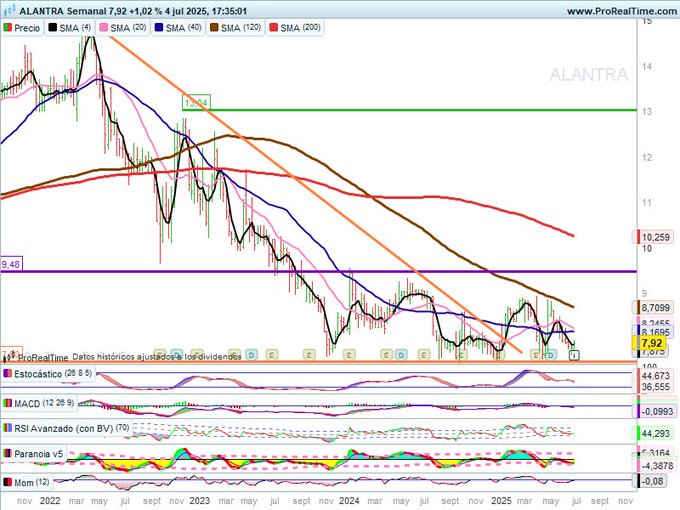The height and width of the screenshot is (510, 680).
Task: Click the info 'i' marker on the latest bar
Action: [574, 356]
